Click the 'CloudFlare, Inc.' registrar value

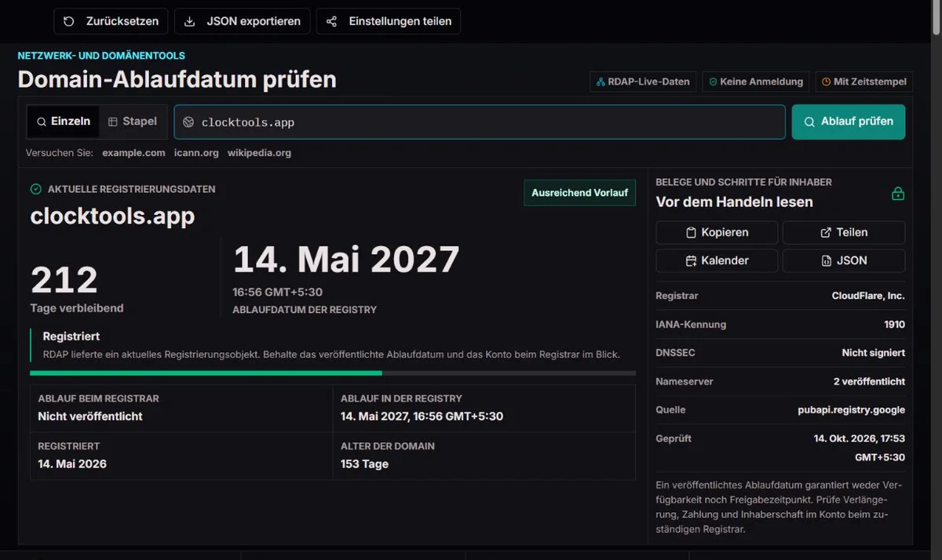(x=868, y=296)
